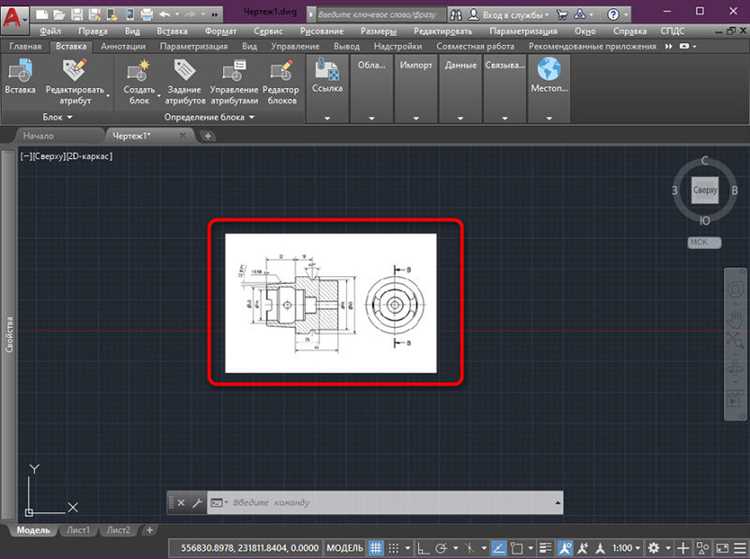Click the Местоп... globe icon
Viewport: 750px width, 559px height.
pyautogui.click(x=549, y=69)
